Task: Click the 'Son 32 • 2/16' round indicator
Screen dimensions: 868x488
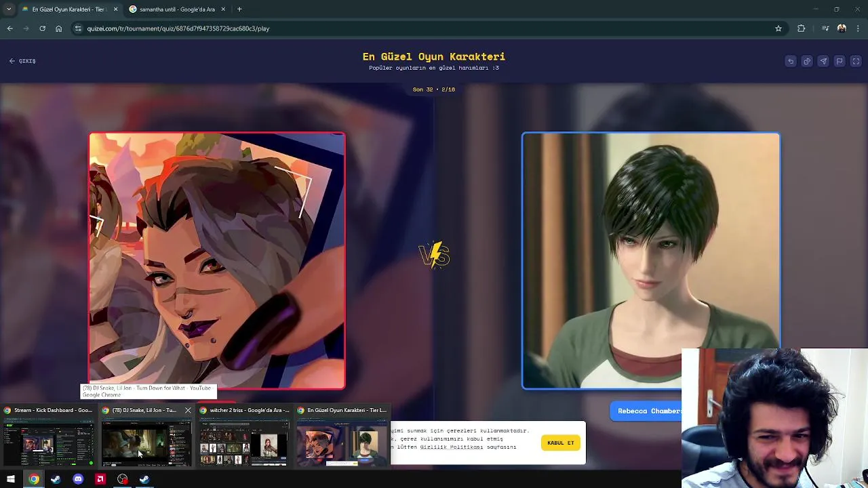Action: [x=434, y=89]
